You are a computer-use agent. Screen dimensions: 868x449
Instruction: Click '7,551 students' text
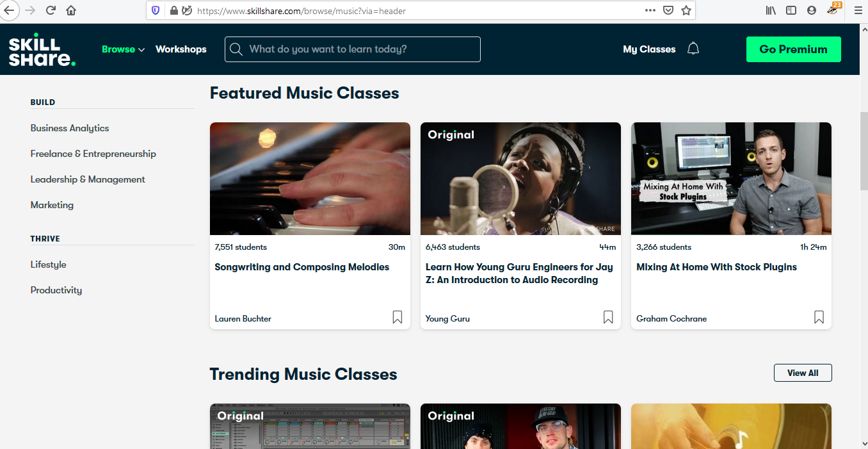point(241,247)
